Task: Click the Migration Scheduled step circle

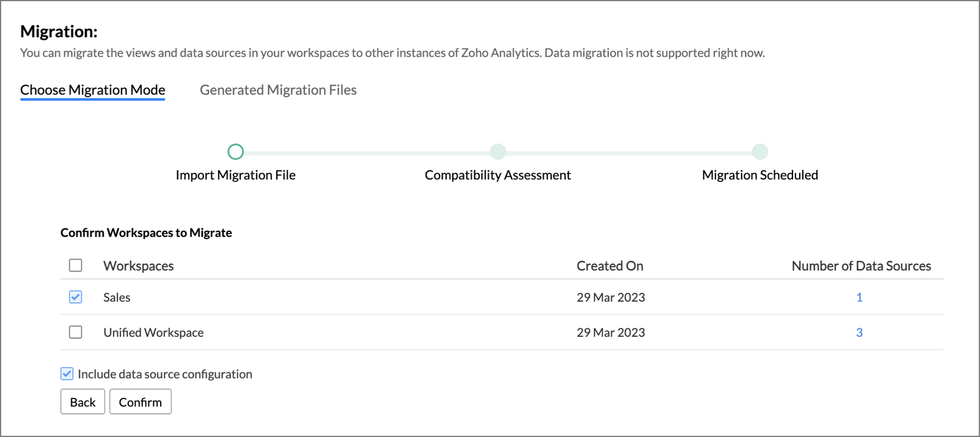Action: (760, 151)
